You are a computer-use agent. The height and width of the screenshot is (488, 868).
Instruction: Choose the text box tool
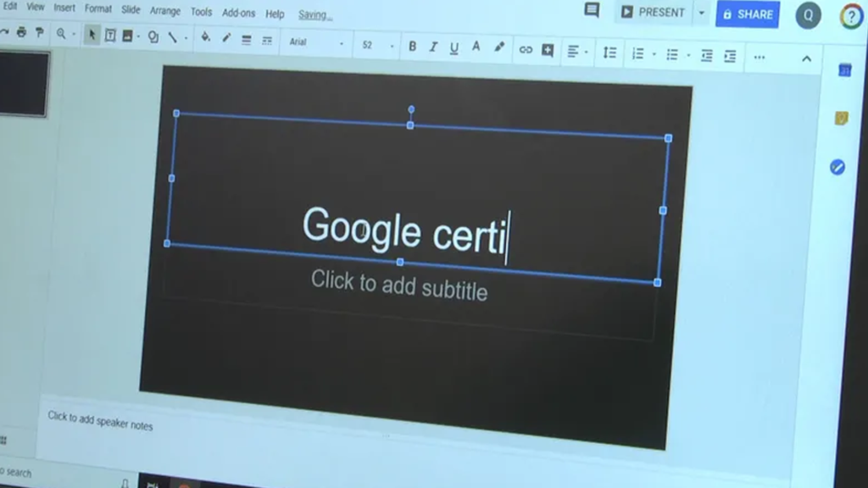point(110,36)
